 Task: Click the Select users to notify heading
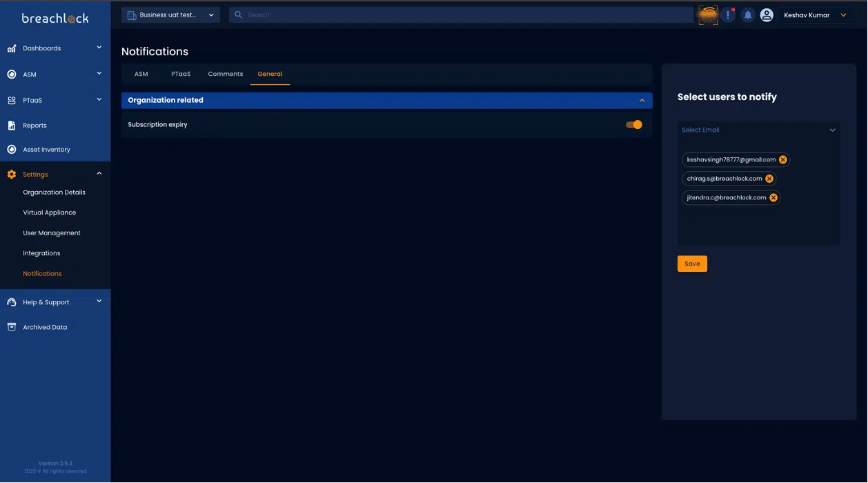[x=727, y=97]
